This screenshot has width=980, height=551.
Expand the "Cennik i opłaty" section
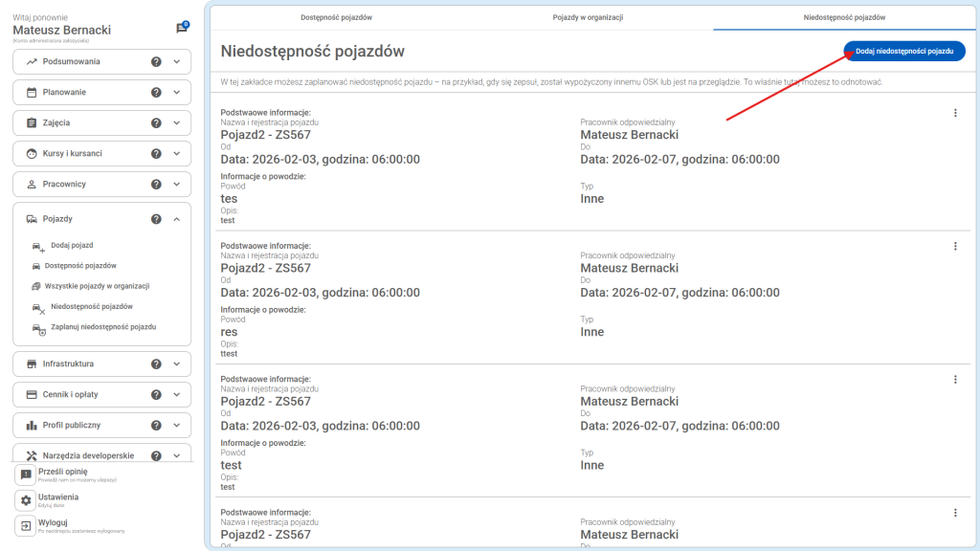click(x=178, y=394)
